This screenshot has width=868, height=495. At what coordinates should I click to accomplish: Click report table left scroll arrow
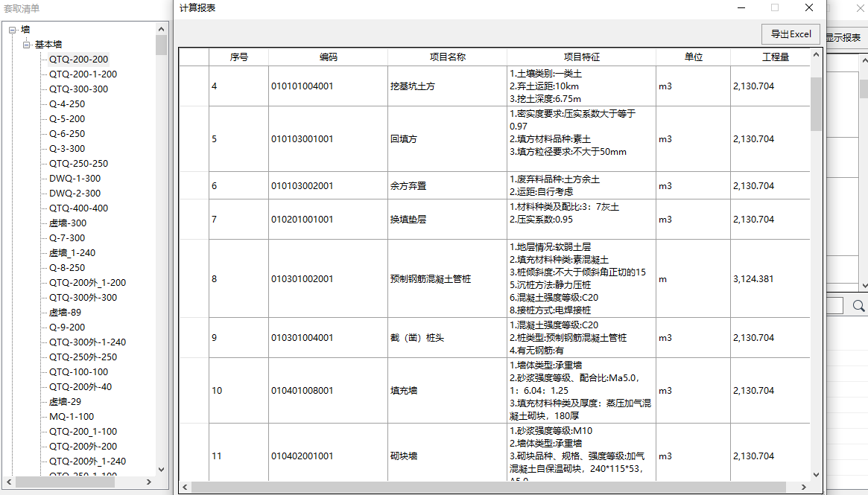[186, 487]
